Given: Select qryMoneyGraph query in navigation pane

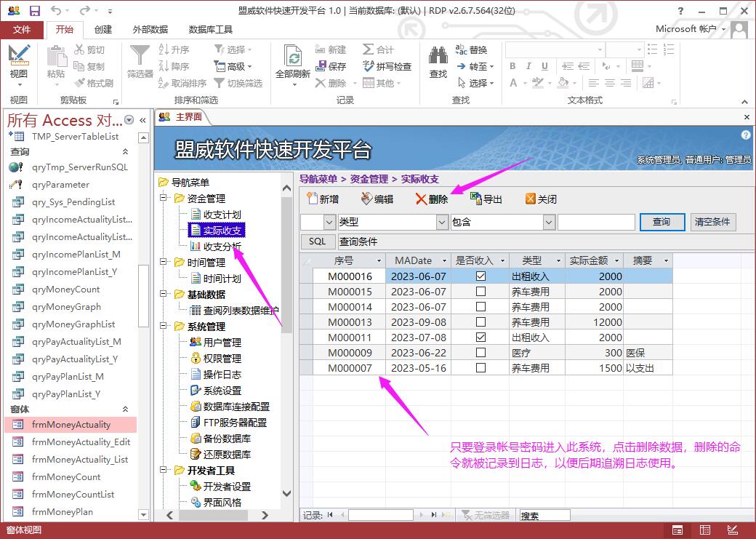Looking at the screenshot, I should pos(66,307).
